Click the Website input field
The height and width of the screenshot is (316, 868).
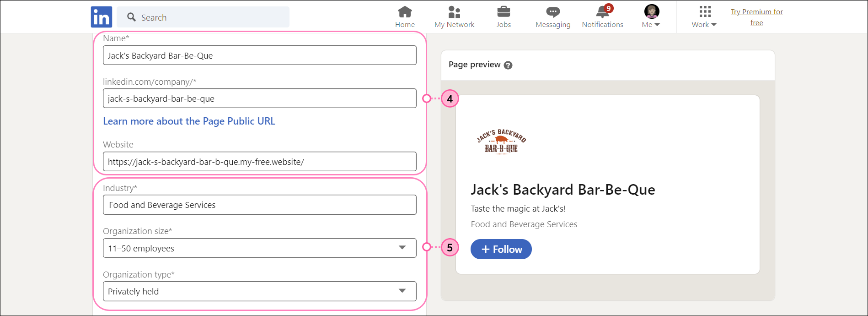tap(260, 162)
